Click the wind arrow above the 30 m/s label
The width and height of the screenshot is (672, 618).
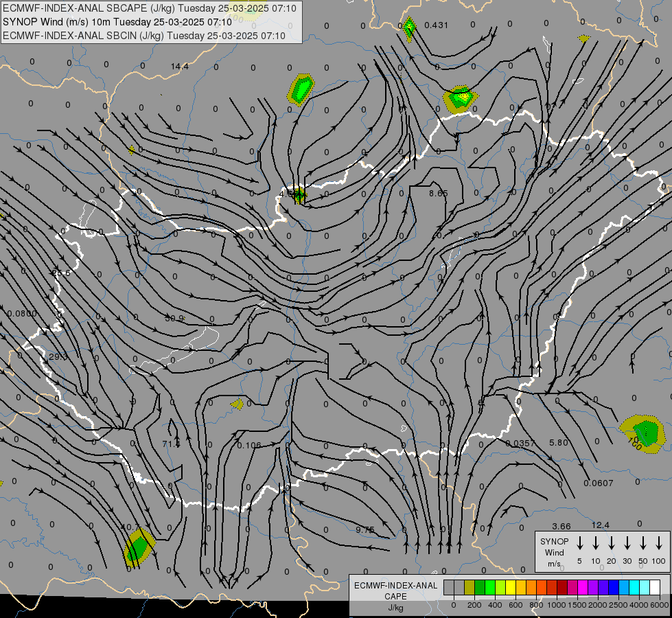tap(627, 543)
